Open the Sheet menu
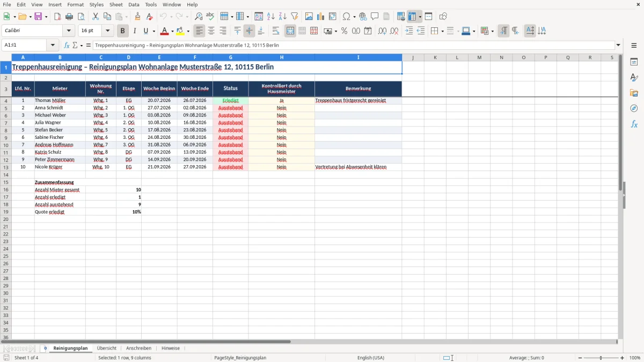 [x=116, y=4]
